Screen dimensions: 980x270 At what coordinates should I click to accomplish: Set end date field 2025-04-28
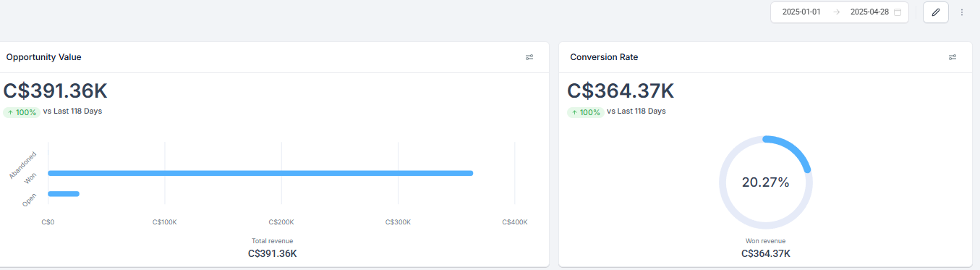click(x=869, y=12)
